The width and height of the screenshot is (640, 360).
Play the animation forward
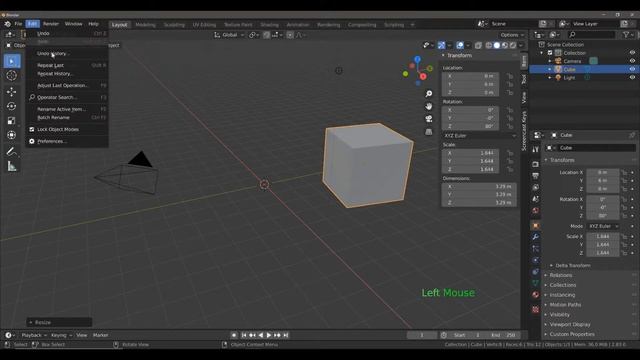[269, 335]
